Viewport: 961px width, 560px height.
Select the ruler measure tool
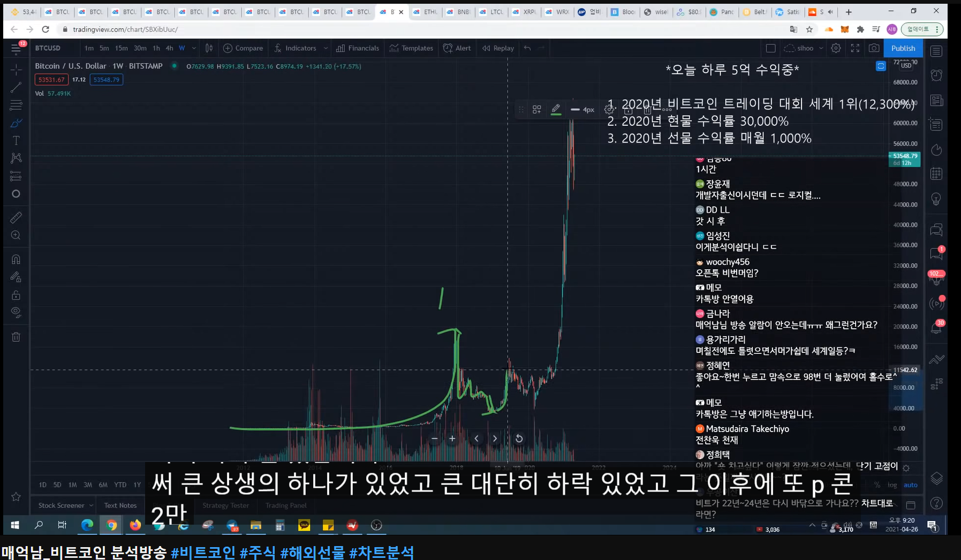click(x=16, y=217)
